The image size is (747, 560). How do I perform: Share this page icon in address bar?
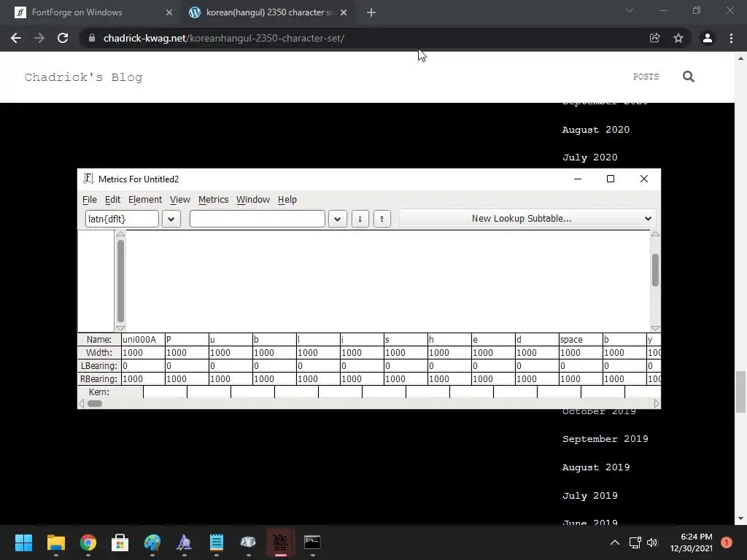tap(655, 38)
